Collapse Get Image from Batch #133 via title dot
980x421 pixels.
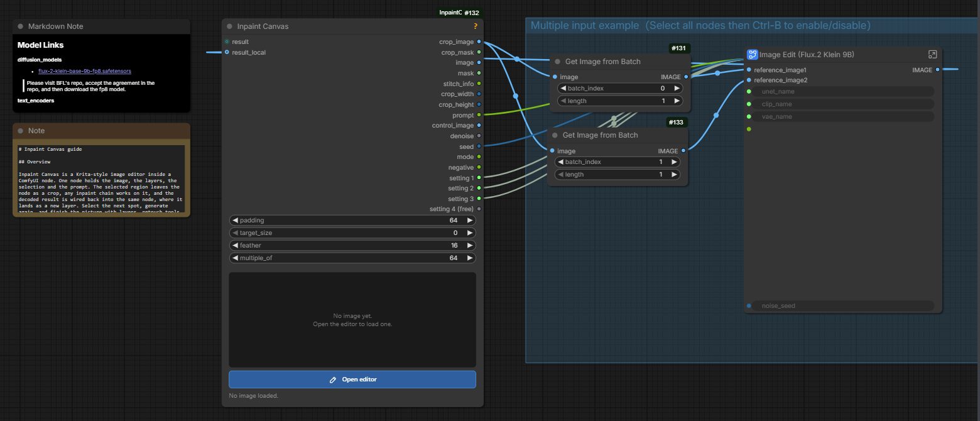point(555,135)
